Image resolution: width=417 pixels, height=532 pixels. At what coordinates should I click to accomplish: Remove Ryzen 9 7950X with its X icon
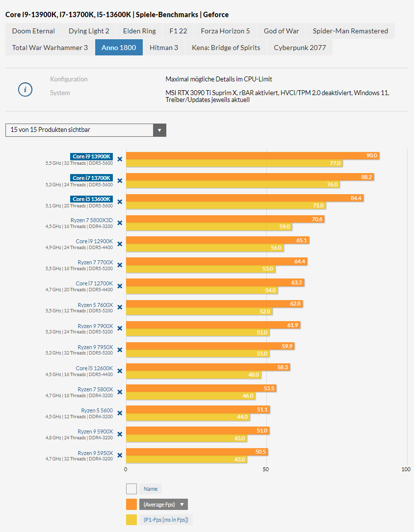point(120,350)
